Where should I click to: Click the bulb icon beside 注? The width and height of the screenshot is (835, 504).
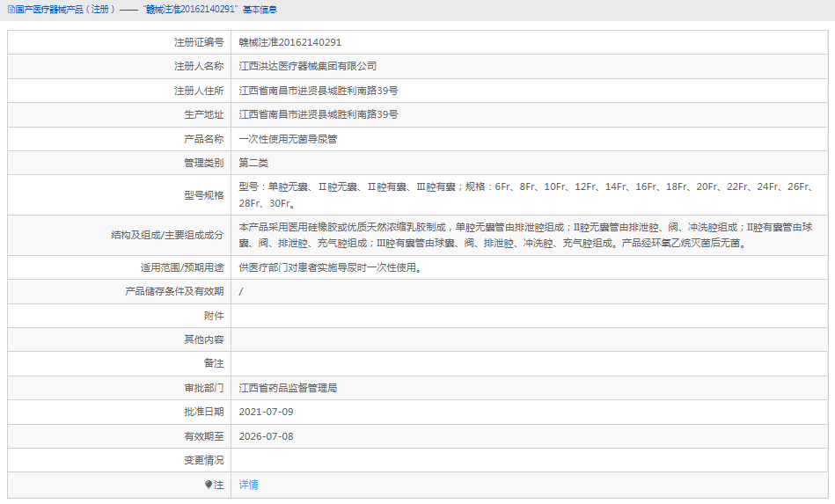tap(209, 485)
